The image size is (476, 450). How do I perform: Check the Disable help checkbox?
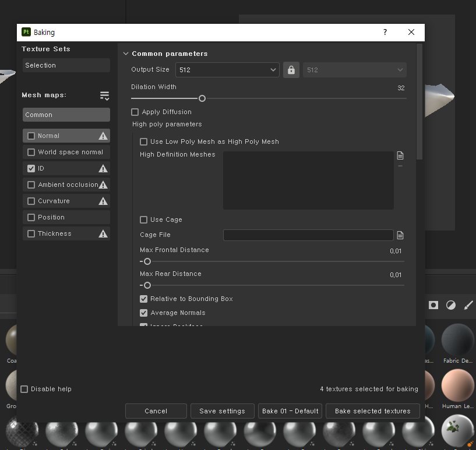point(24,389)
